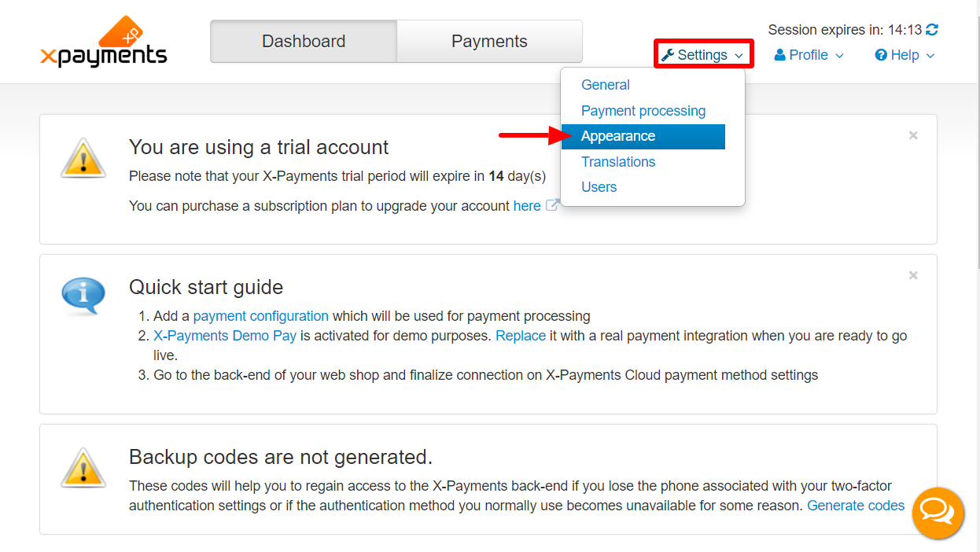Expand the Help dropdown menu
This screenshot has width=980, height=552.
(905, 55)
